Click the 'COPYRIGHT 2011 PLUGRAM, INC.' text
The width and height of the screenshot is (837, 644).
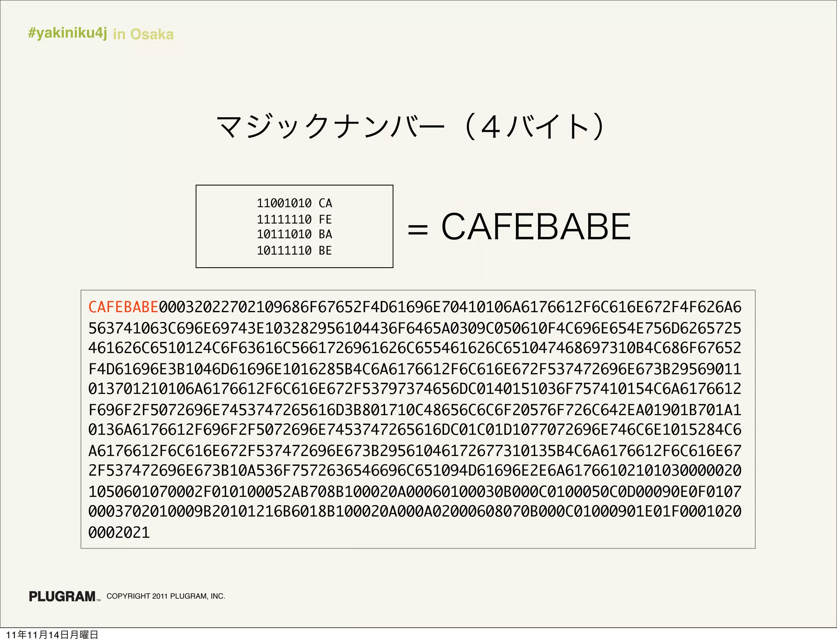(x=166, y=596)
